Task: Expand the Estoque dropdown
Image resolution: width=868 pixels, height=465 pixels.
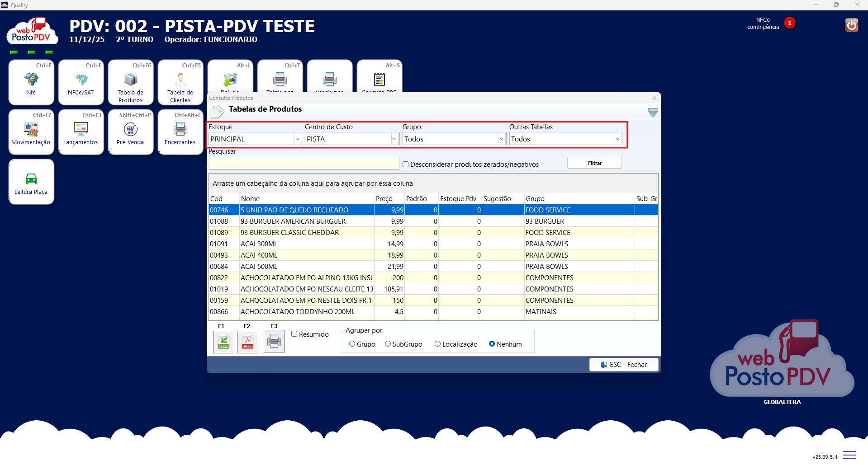Action: [x=297, y=139]
